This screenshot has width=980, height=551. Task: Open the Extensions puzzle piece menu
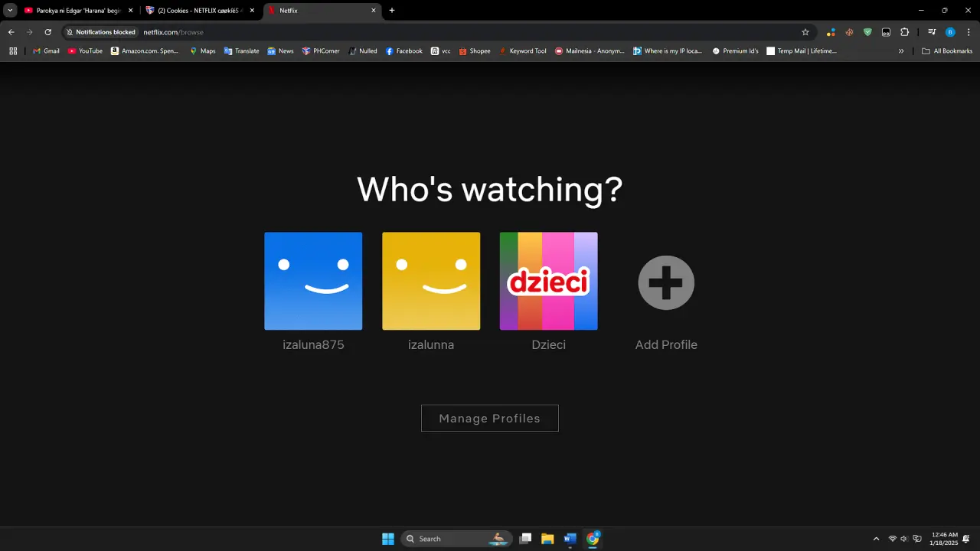click(904, 32)
